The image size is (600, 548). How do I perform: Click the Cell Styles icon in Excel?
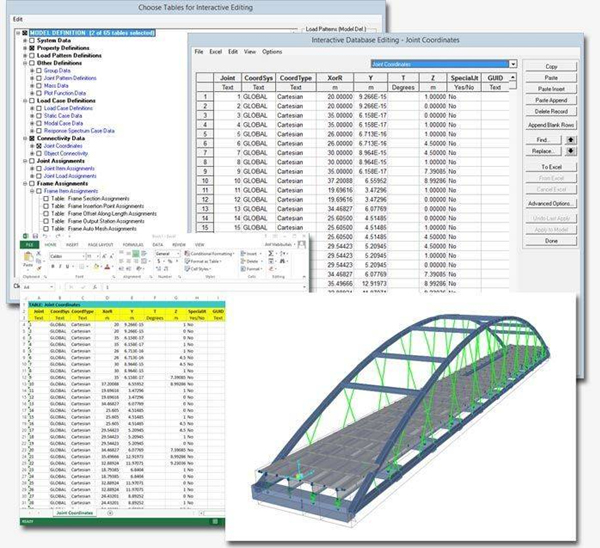tap(187, 269)
